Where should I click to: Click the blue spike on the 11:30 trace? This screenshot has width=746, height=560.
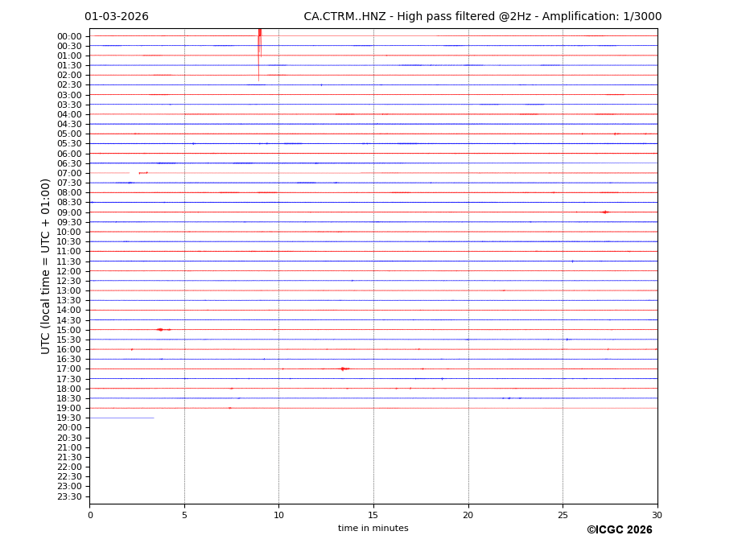572,261
